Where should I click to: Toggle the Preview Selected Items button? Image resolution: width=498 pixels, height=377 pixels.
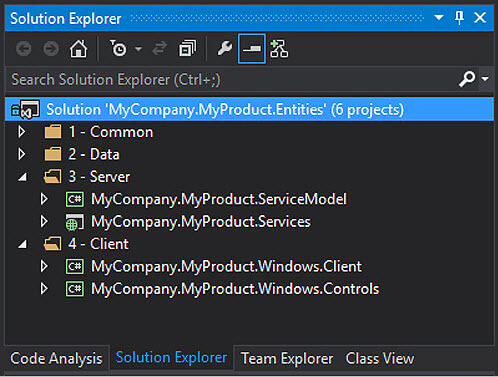252,49
